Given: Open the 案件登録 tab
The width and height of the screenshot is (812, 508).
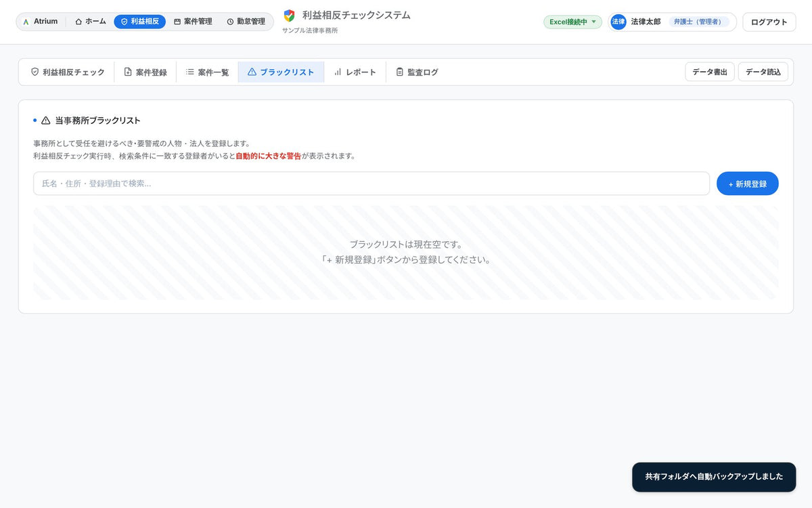Looking at the screenshot, I should point(145,72).
